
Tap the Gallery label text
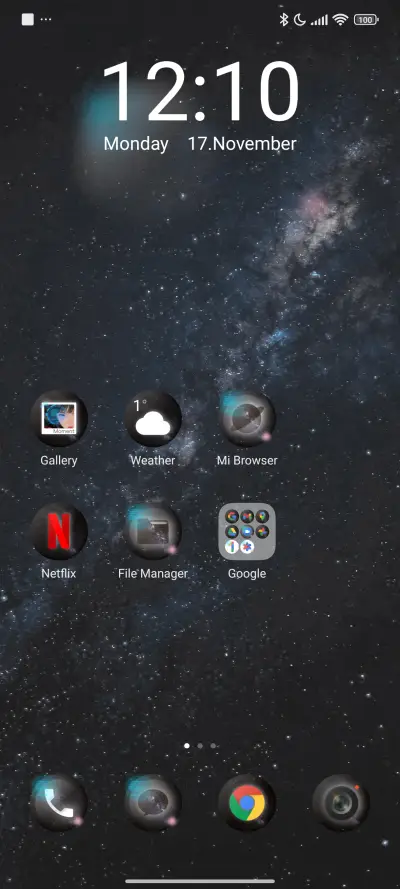click(x=59, y=460)
